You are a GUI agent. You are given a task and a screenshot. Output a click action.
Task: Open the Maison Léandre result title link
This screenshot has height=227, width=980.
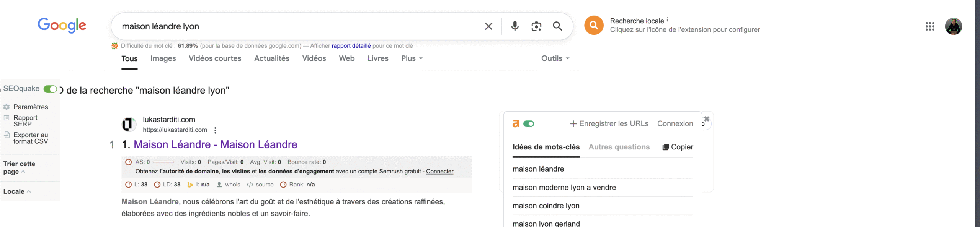coord(216,144)
